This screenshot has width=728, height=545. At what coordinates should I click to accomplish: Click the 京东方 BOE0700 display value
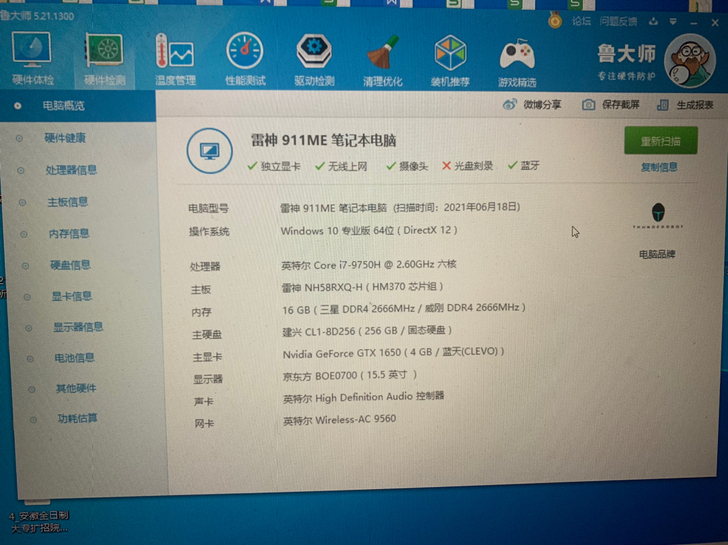(x=350, y=375)
